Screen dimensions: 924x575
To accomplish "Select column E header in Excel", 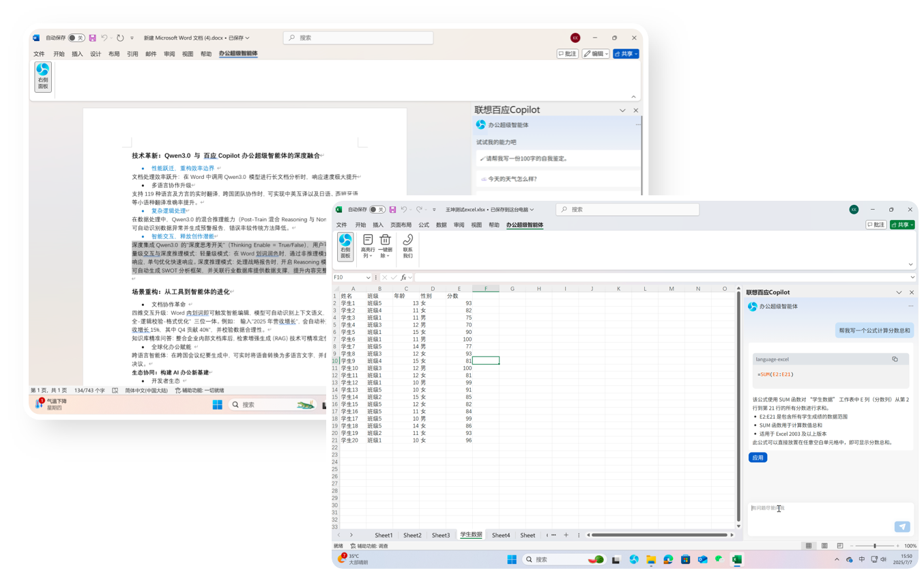I will click(x=459, y=289).
